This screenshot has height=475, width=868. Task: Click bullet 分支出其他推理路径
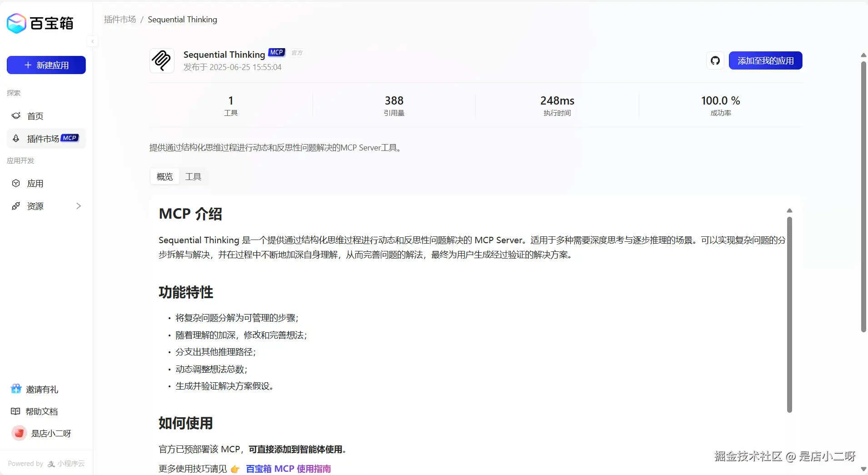point(215,352)
